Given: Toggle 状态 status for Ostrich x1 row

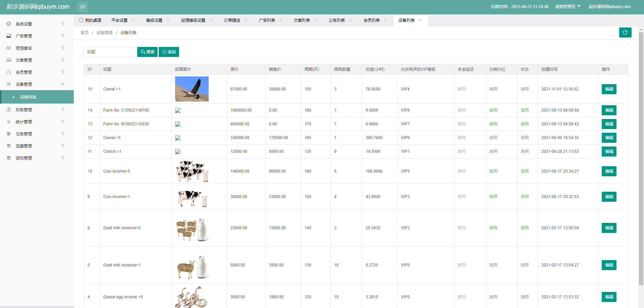Looking at the screenshot, I should click(x=525, y=151).
